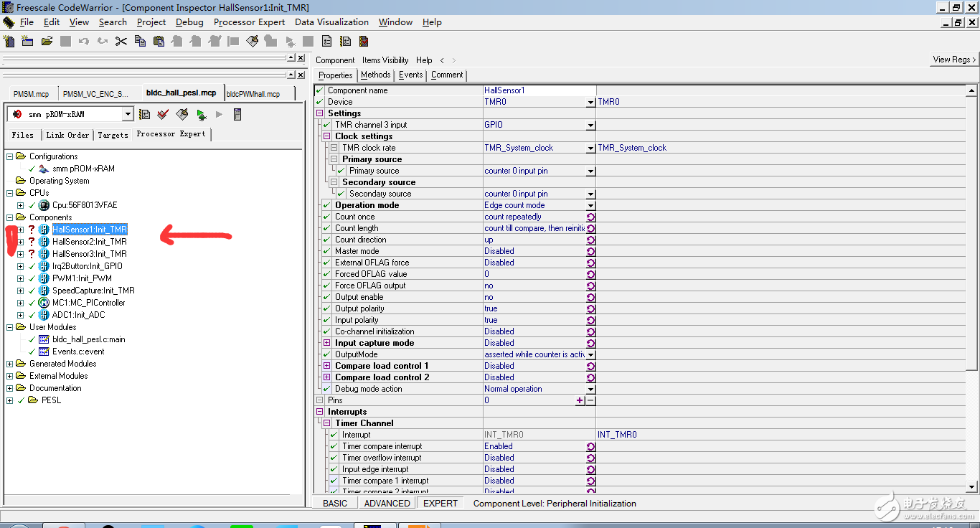Image resolution: width=980 pixels, height=528 pixels.
Task: Select the ADVANCED view level button
Action: click(387, 504)
